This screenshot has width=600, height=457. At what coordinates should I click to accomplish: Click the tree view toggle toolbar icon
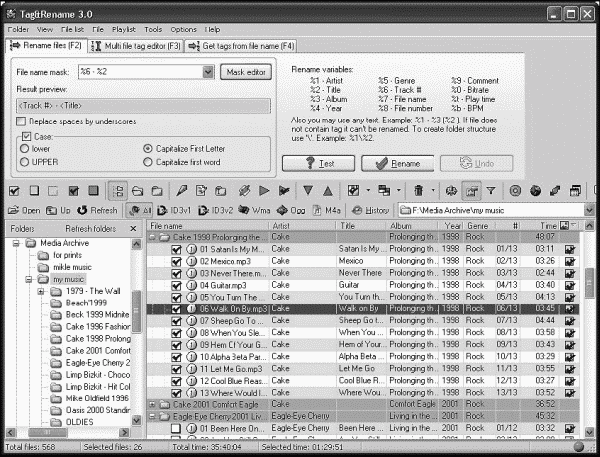[x=118, y=191]
